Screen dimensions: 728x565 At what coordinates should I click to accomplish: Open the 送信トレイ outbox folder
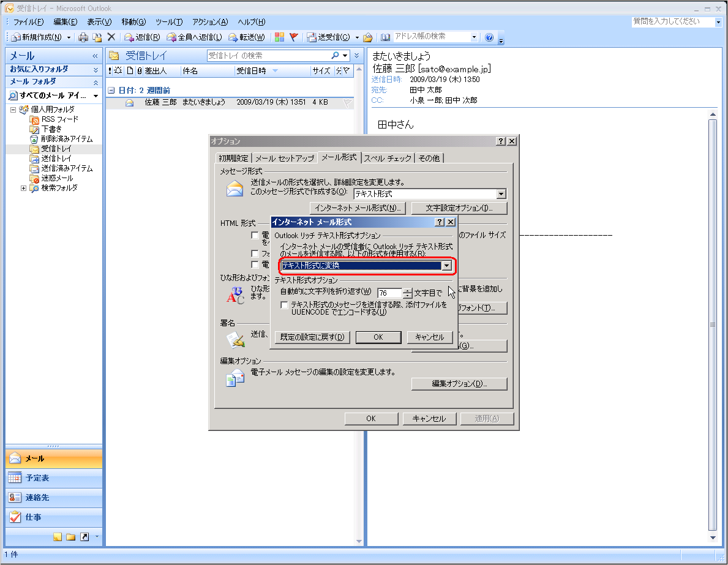pos(56,159)
